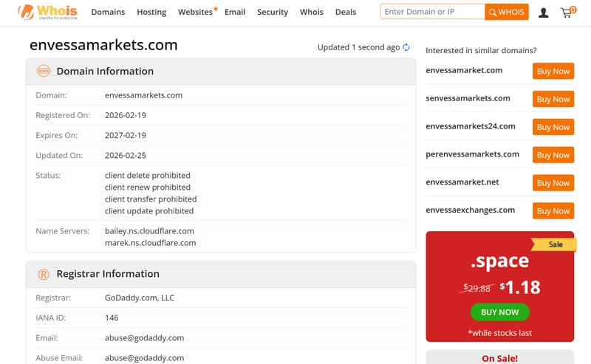The height and width of the screenshot is (364, 591).
Task: Click Registered On date 2026-02-19
Action: click(126, 115)
